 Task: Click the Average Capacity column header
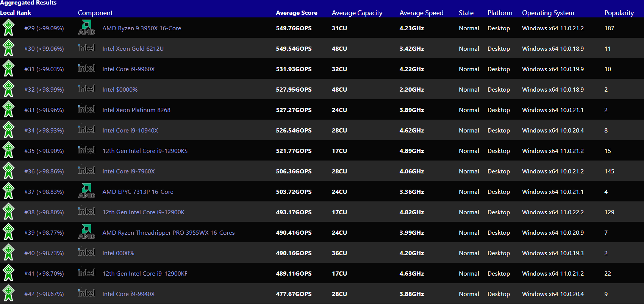357,13
